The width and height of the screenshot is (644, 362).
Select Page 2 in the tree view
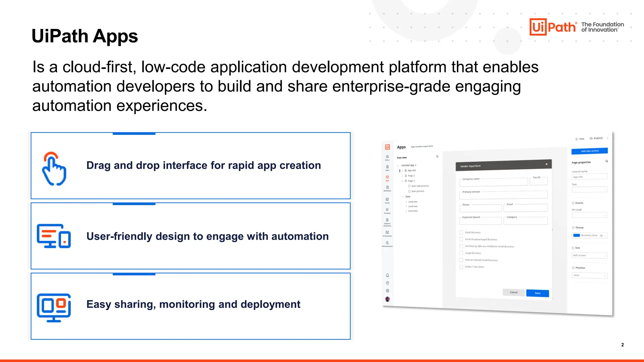click(411, 176)
